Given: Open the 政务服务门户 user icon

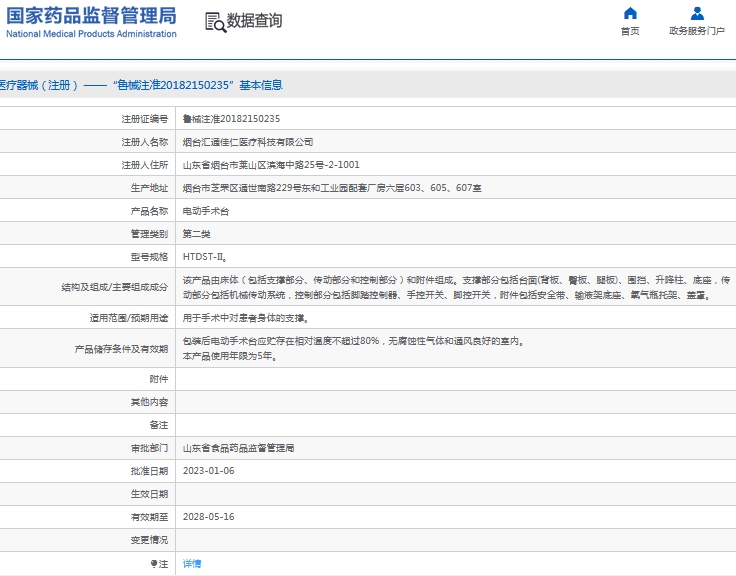Looking at the screenshot, I should coord(697,13).
